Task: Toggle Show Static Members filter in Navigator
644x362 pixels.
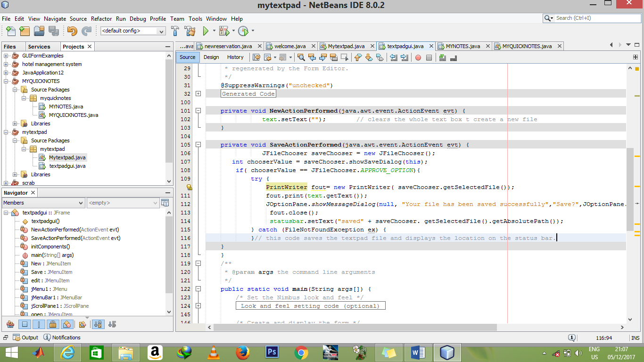Action: 39,324
